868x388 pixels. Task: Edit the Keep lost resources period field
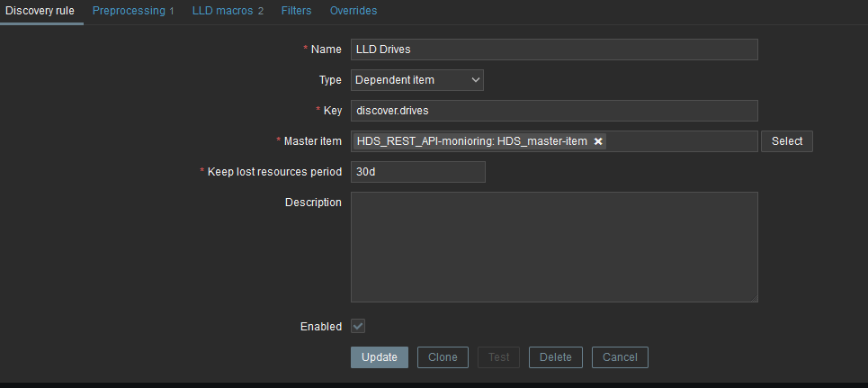click(x=417, y=172)
